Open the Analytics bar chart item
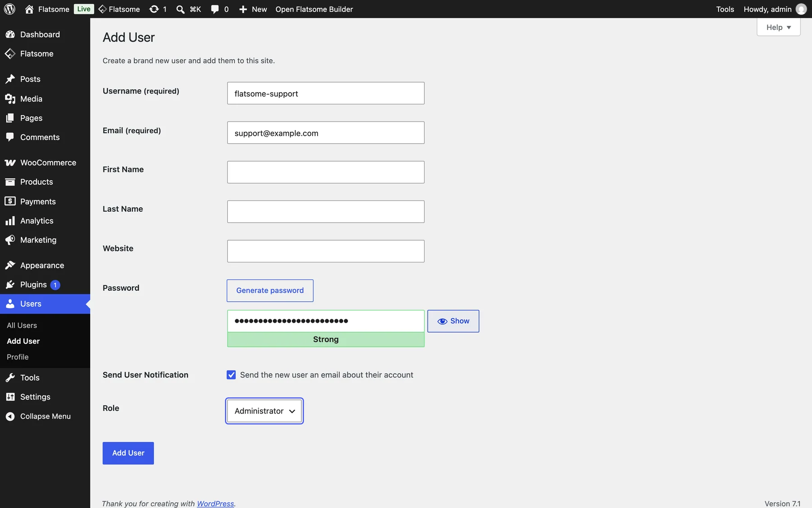The image size is (812, 508). coord(45,221)
